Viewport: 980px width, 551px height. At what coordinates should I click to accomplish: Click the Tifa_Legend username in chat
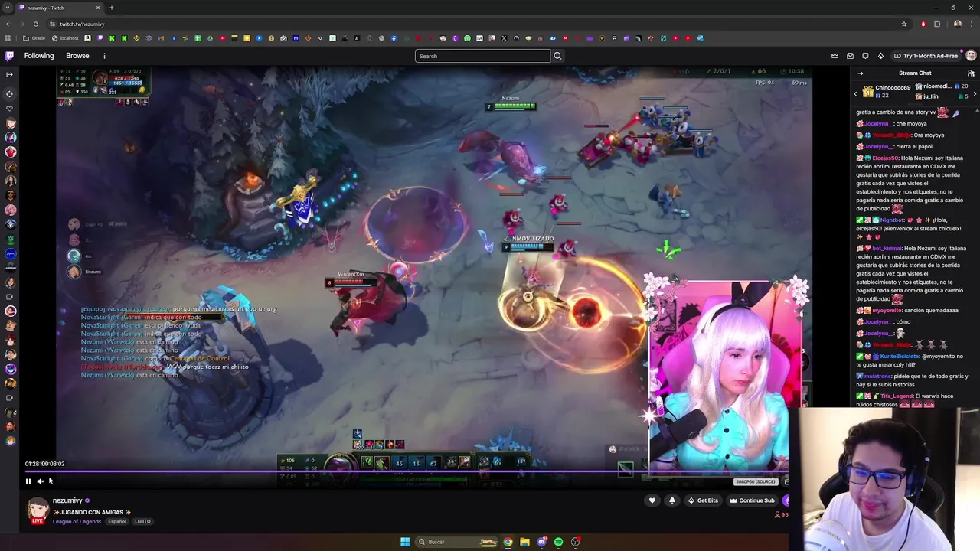(x=897, y=396)
